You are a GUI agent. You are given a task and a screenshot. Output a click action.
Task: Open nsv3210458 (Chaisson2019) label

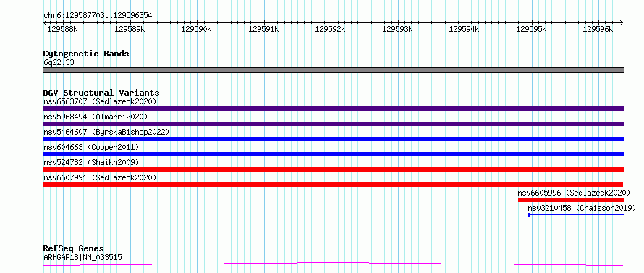click(582, 208)
